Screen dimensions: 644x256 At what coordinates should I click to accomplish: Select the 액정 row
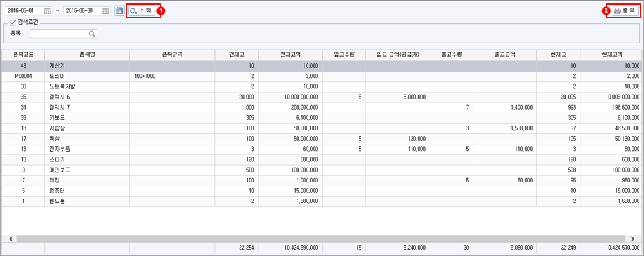coord(322,181)
